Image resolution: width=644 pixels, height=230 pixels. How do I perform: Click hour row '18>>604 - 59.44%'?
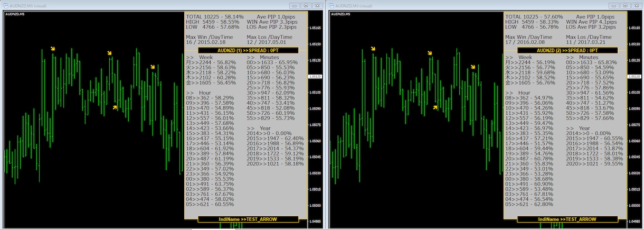(529, 149)
